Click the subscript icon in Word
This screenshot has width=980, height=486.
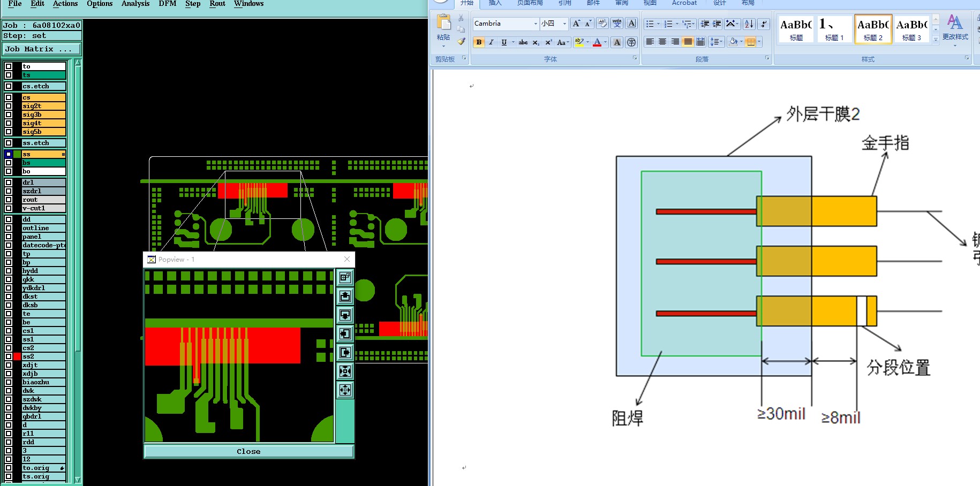pos(536,42)
